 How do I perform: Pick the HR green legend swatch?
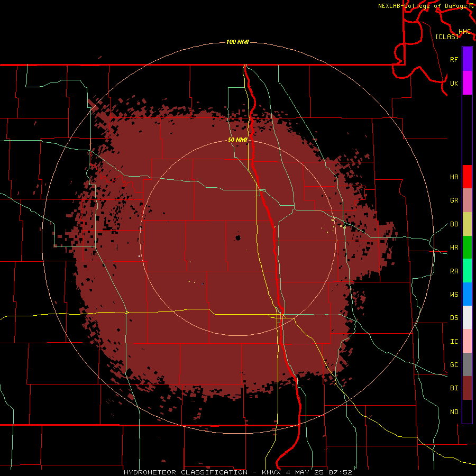pos(467,248)
